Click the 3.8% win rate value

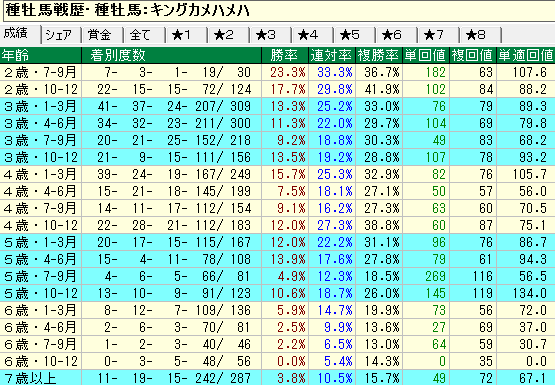point(291,378)
